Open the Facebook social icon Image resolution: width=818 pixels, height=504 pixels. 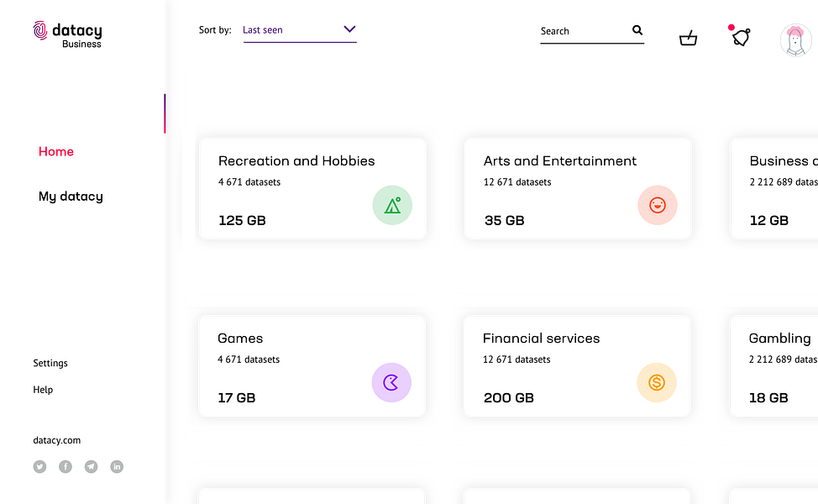(x=66, y=467)
